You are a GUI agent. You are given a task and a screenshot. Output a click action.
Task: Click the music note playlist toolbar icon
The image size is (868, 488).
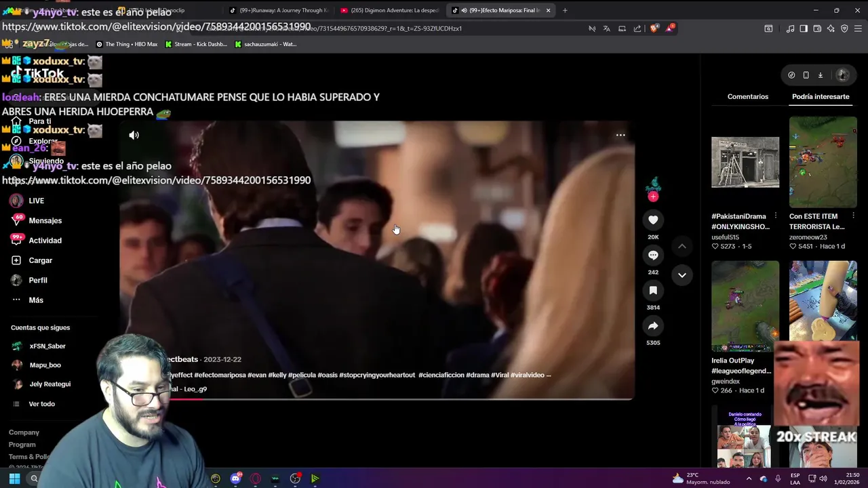tap(790, 28)
